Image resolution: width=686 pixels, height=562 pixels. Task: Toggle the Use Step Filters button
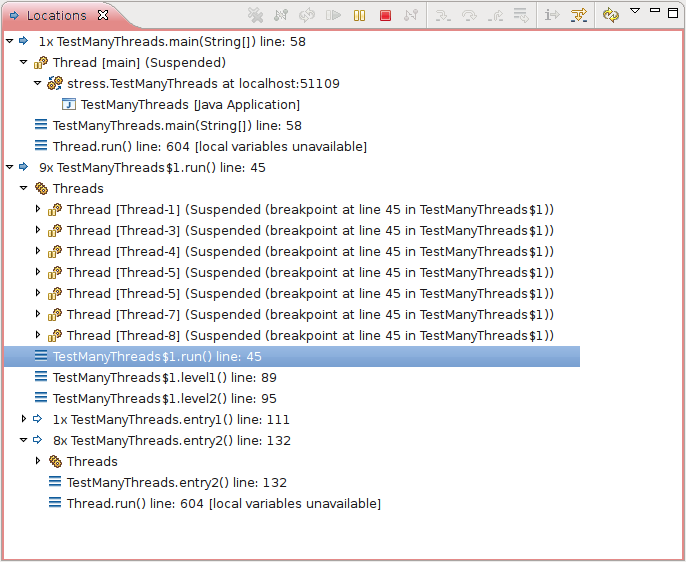click(578, 16)
